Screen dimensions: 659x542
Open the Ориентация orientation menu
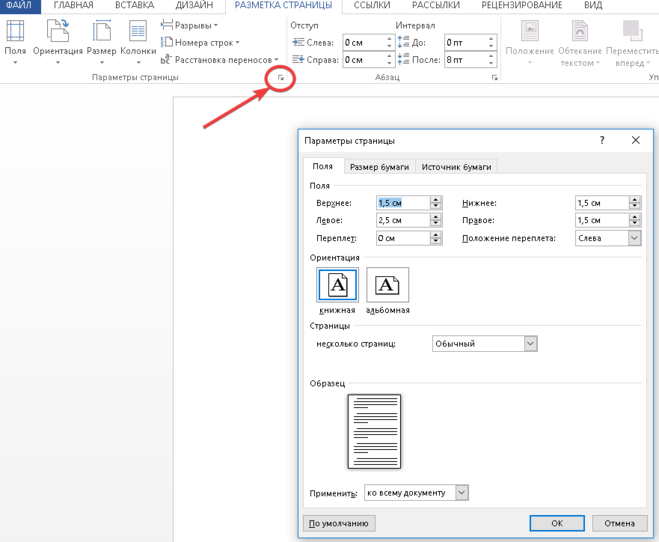pyautogui.click(x=58, y=42)
